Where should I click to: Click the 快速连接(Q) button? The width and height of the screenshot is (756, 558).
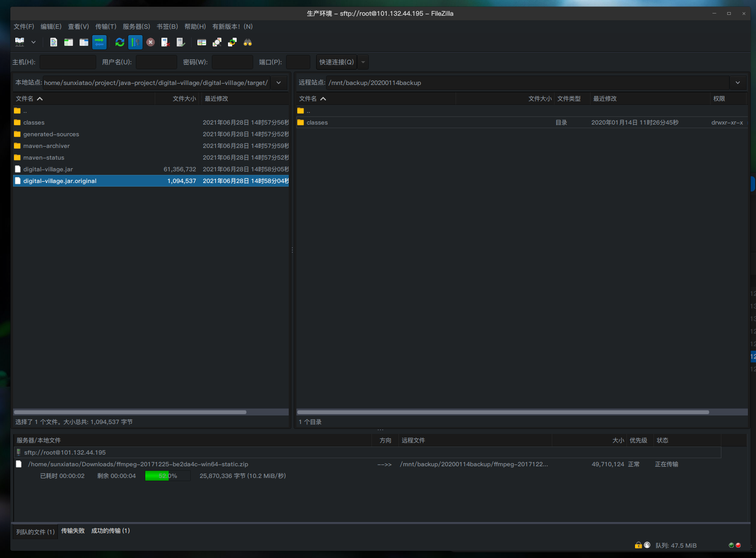336,62
